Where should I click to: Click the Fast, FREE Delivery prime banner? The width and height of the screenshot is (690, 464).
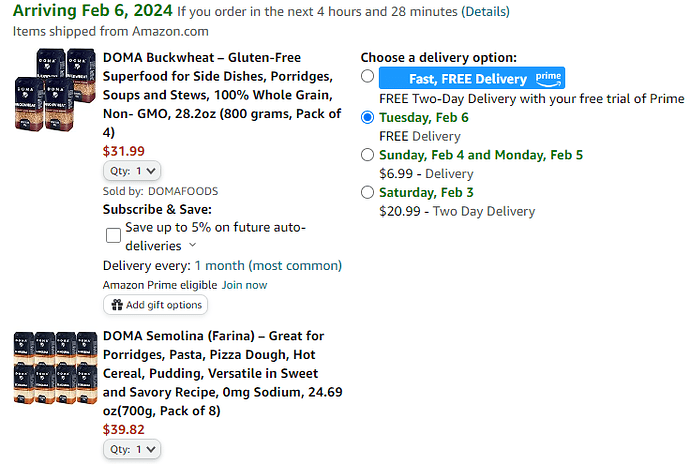472,78
